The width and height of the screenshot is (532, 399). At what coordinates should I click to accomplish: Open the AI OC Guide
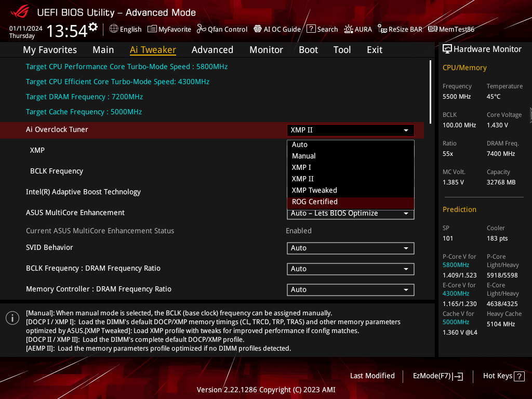277,29
